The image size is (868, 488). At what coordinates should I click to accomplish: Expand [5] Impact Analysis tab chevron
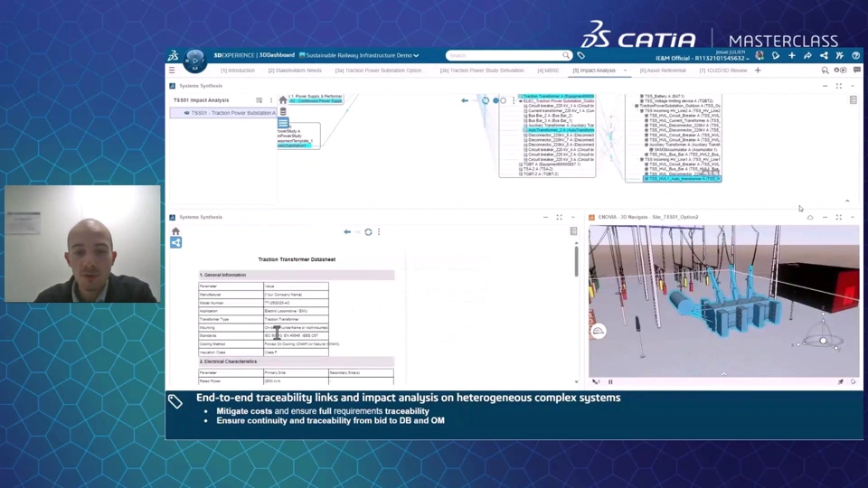[x=626, y=70]
